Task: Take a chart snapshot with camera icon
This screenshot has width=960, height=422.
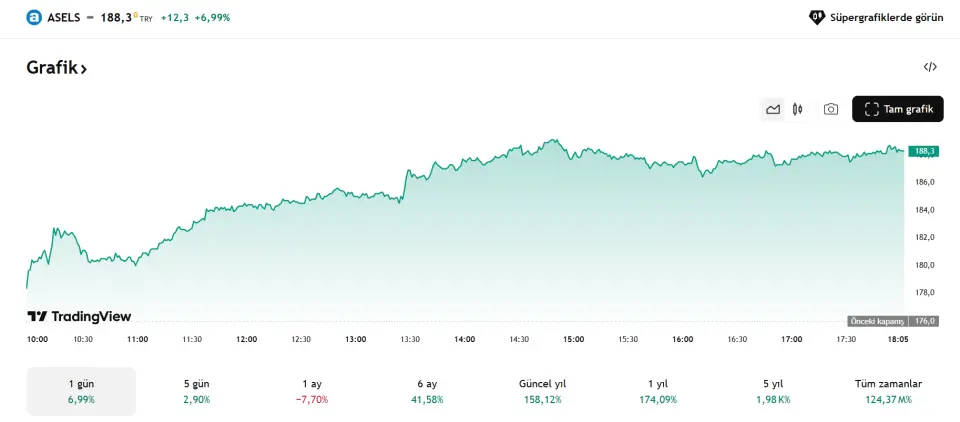Action: tap(831, 109)
